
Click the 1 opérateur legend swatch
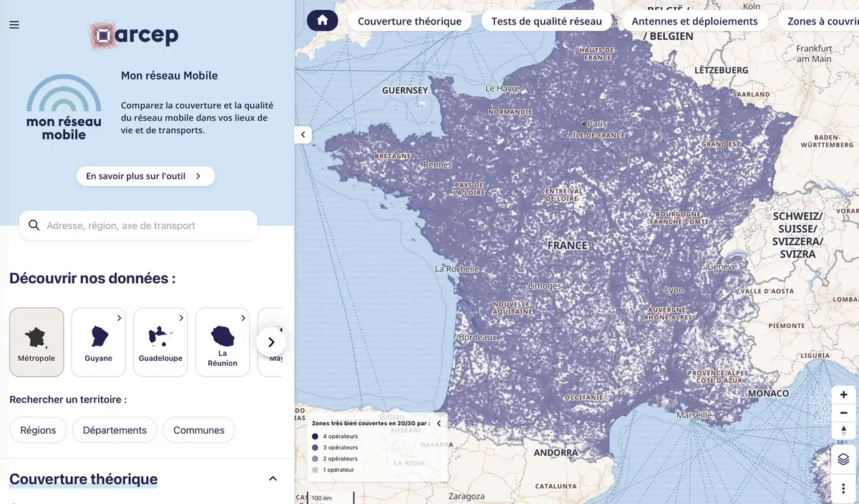pos(315,470)
